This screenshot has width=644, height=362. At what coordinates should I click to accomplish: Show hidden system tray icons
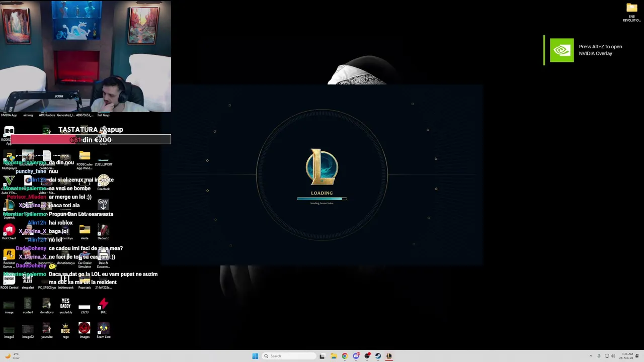point(591,356)
